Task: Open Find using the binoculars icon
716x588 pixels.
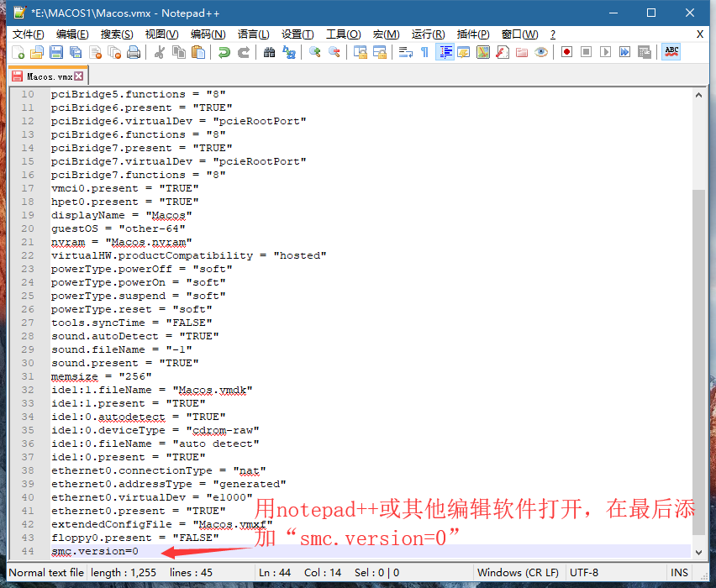Action: coord(269,52)
